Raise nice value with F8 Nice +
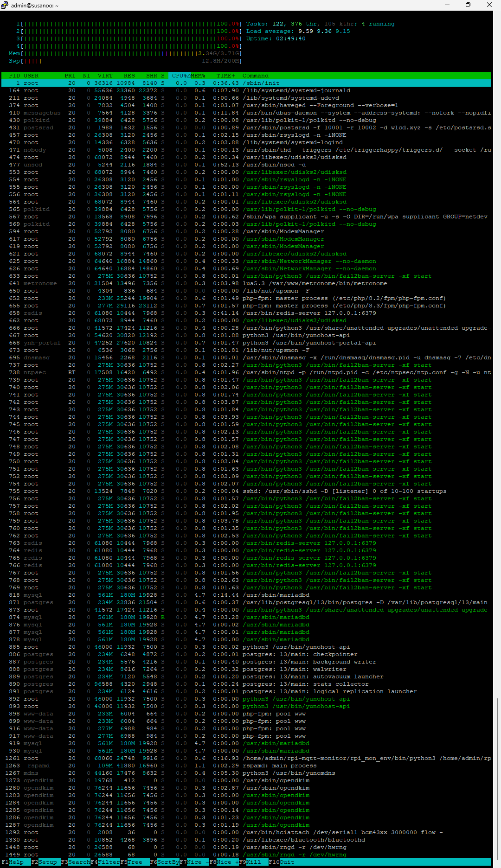 pos(225,862)
